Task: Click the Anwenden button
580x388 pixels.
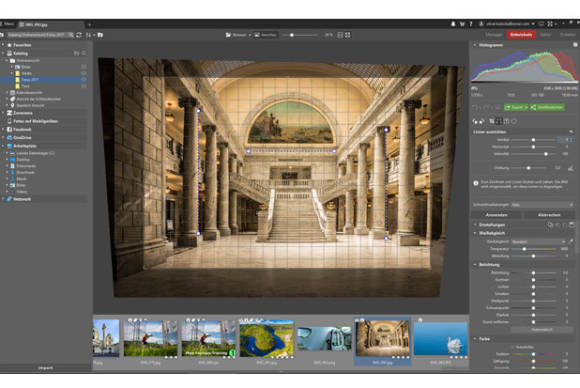Action: [496, 215]
